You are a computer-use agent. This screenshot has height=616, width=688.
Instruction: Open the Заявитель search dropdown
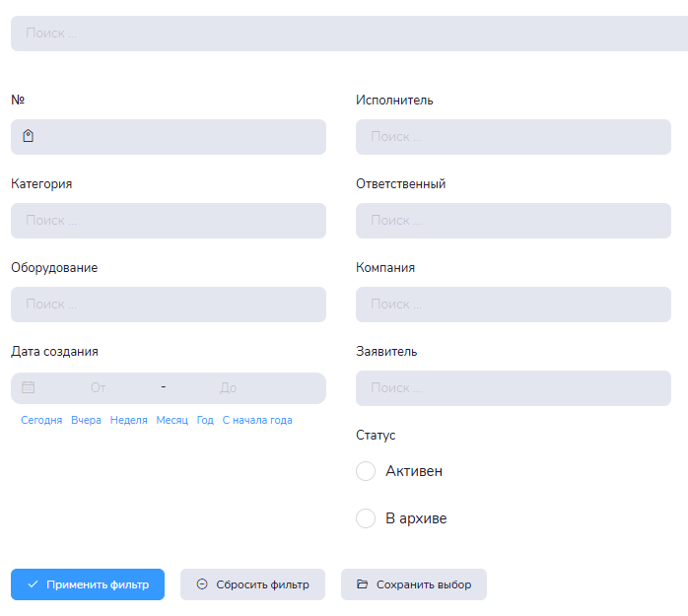(513, 388)
